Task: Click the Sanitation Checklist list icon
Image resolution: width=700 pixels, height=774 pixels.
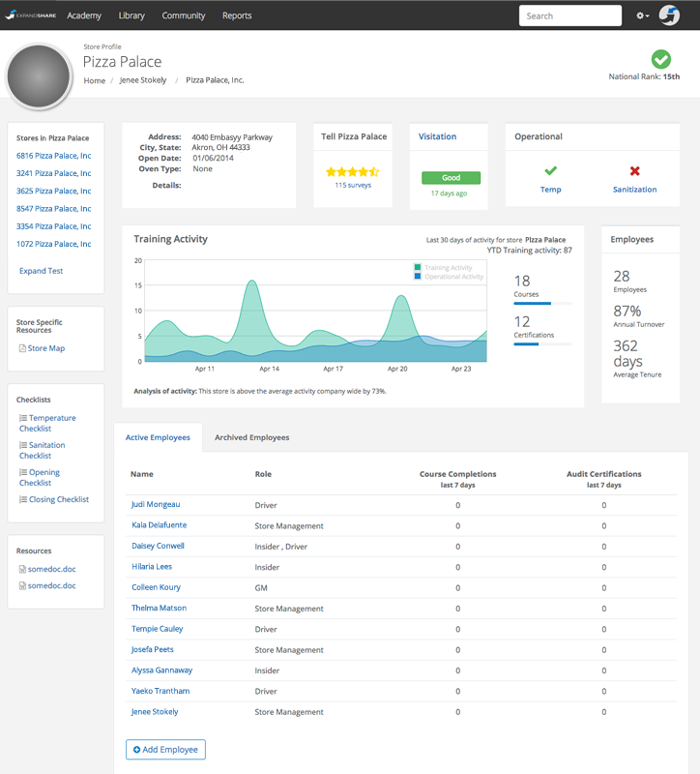Action: [22, 445]
